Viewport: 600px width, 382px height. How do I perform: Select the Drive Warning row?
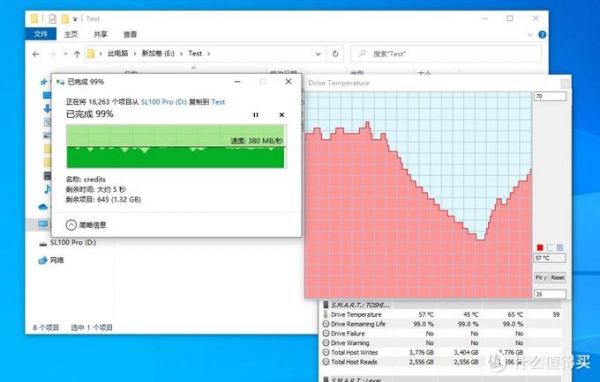440,343
